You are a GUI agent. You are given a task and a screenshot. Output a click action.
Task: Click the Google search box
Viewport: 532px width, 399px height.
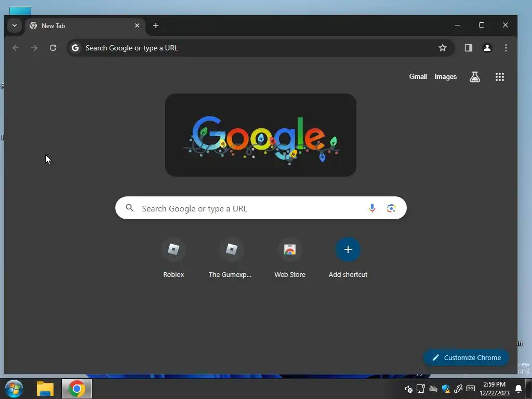[261, 208]
